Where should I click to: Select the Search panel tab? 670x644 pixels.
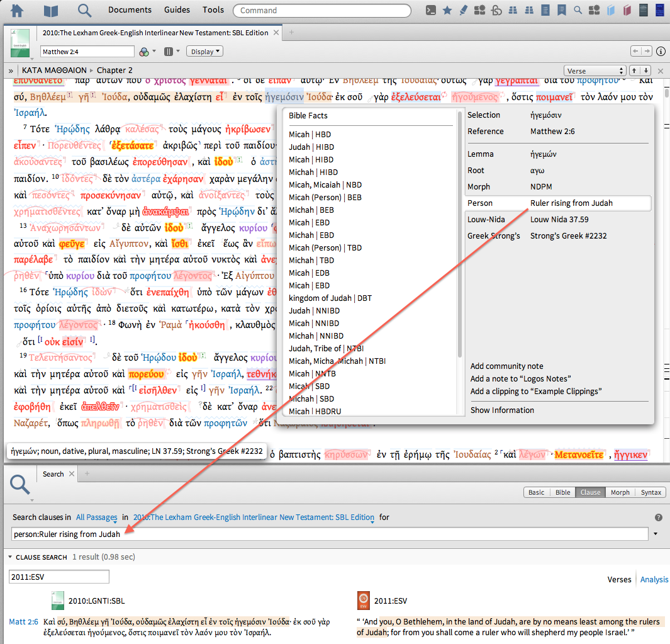(x=53, y=474)
